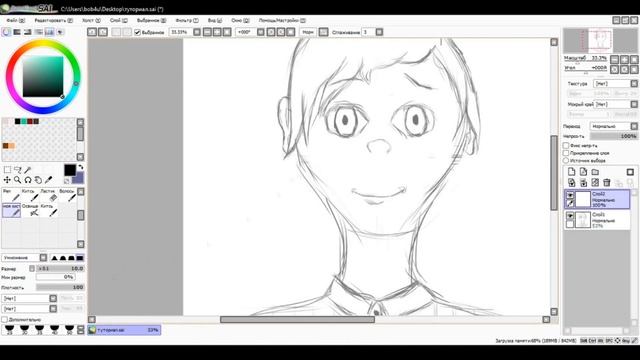The height and width of the screenshot is (360, 640).
Task: Enable the Прикрепление слоя checkbox
Action: (566, 153)
